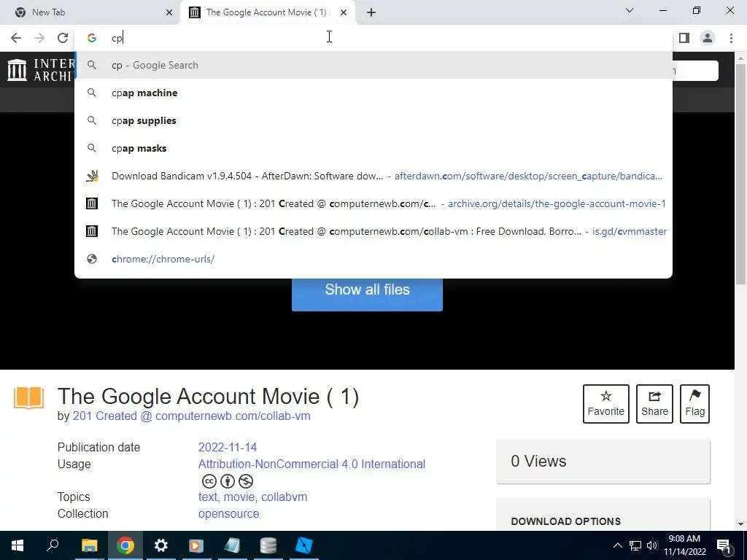Click the Share button
Image resolution: width=747 pixels, height=560 pixels.
(654, 404)
